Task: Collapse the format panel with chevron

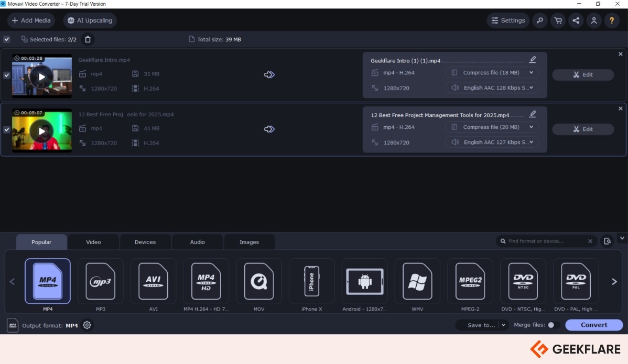Action: point(622,238)
